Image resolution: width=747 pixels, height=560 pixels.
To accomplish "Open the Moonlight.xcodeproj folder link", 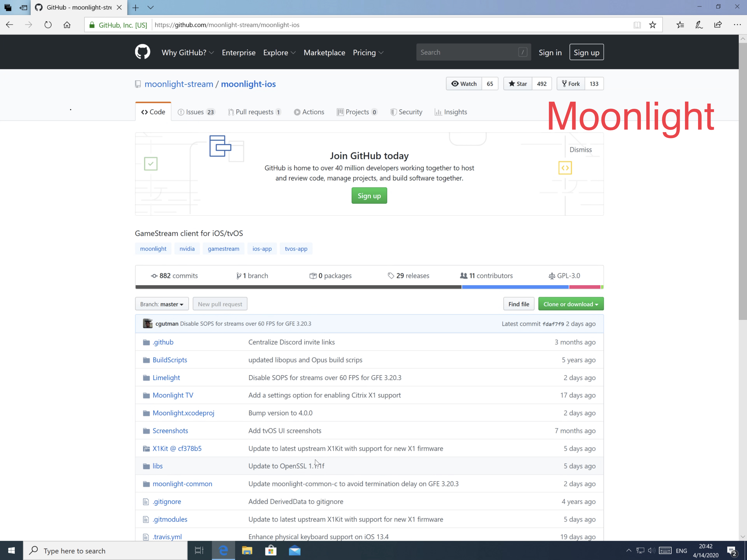I will 183,413.
